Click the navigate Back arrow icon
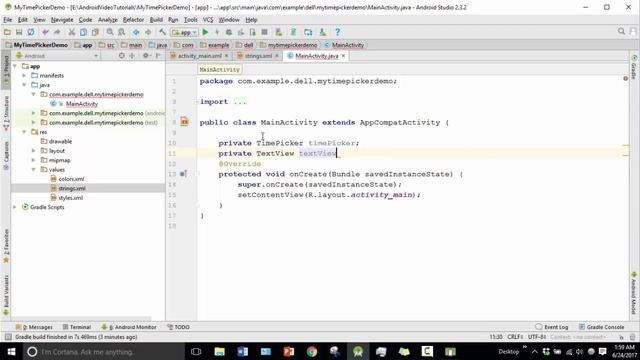640x360 pixels. tap(136, 32)
